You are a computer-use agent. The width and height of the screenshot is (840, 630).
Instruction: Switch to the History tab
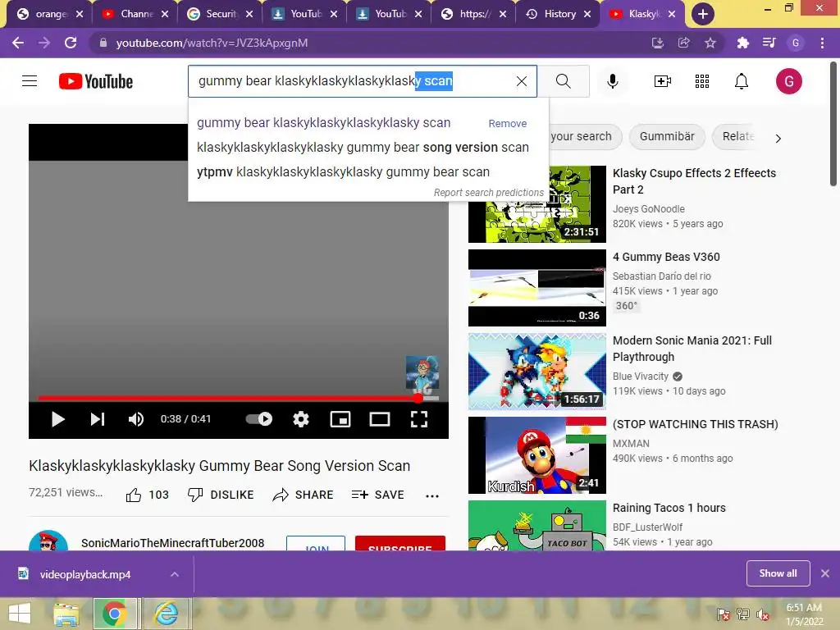tap(557, 14)
